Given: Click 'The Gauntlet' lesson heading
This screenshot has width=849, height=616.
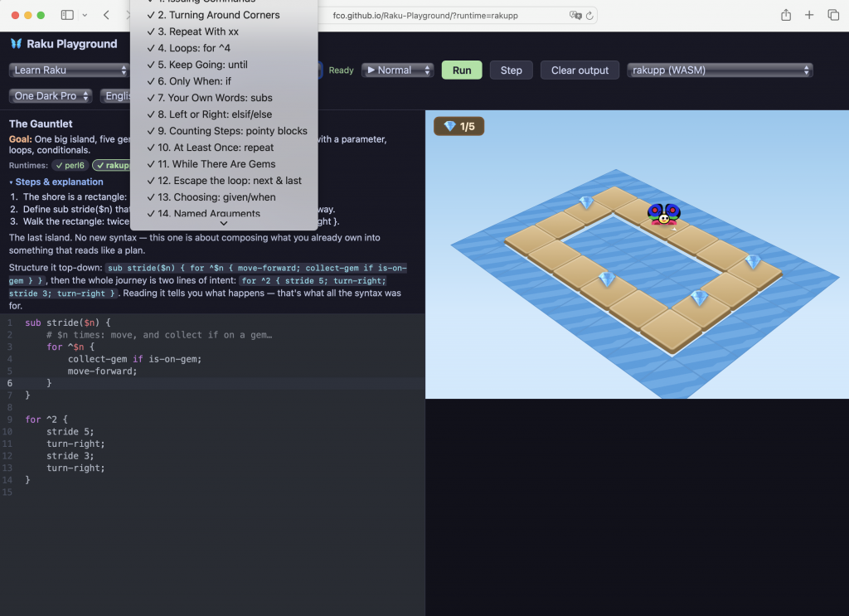Looking at the screenshot, I should pyautogui.click(x=41, y=124).
